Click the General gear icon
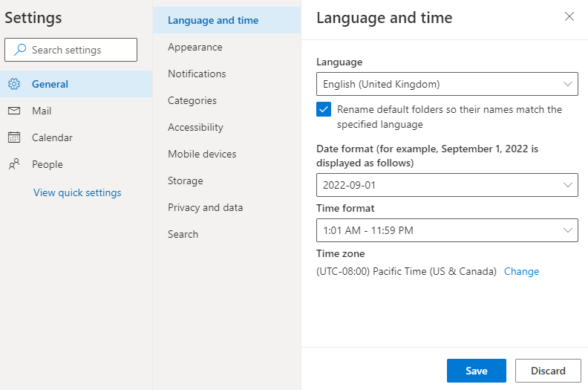This screenshot has width=588, height=390. coord(14,84)
